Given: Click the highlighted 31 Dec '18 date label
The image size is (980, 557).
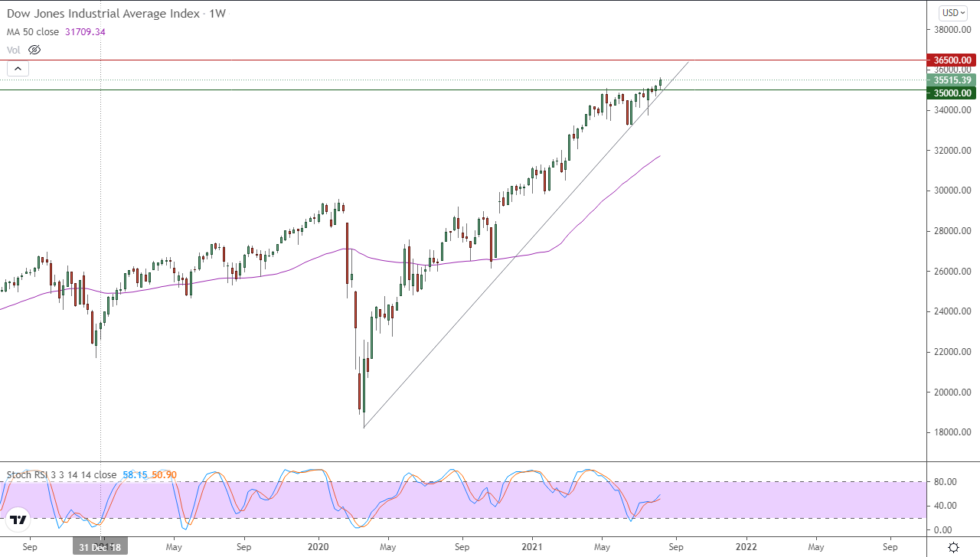Looking at the screenshot, I should 101,547.
